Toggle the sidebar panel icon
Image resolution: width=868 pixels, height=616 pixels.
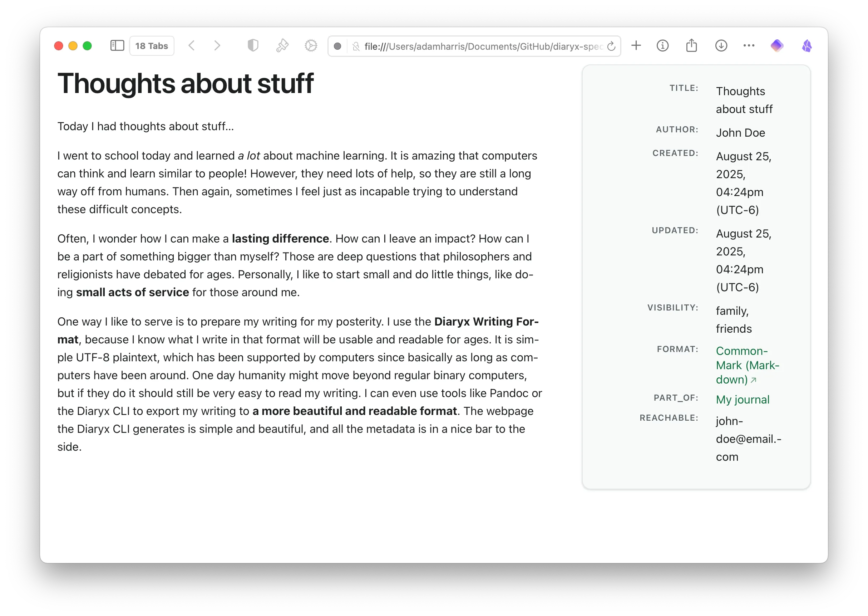[x=117, y=46]
